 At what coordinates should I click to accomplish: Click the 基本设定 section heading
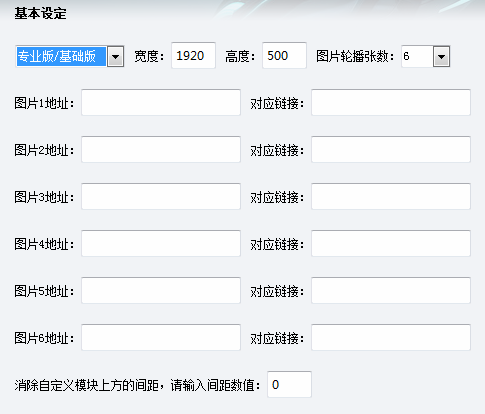(x=40, y=14)
